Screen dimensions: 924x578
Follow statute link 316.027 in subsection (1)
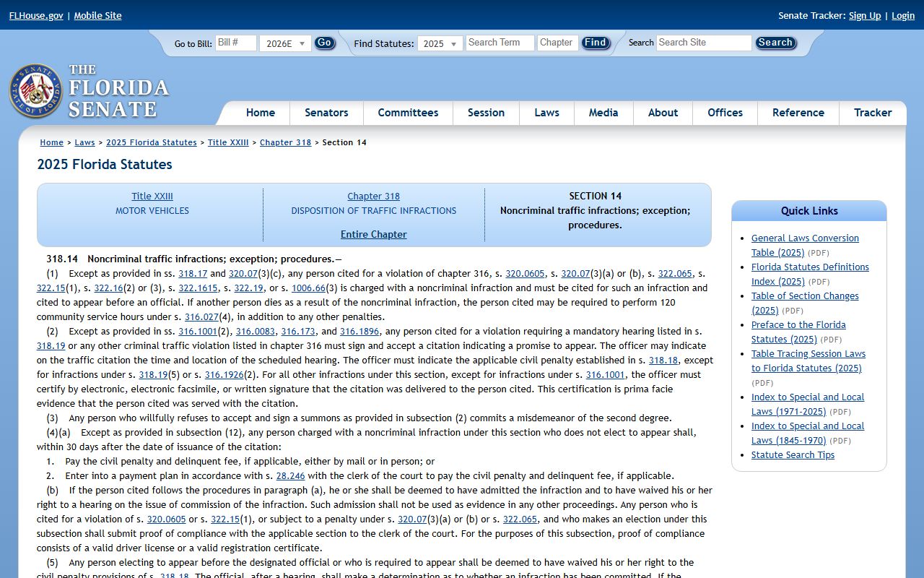pyautogui.click(x=201, y=316)
